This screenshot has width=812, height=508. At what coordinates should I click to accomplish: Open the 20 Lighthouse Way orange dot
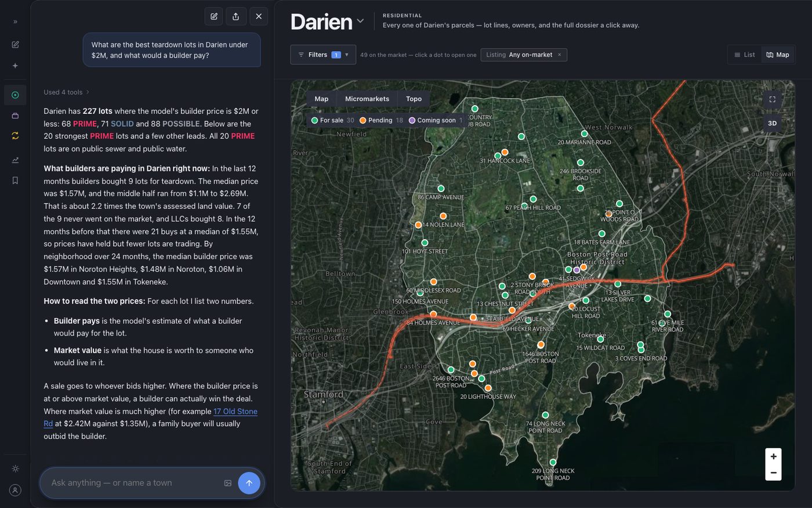tap(488, 388)
